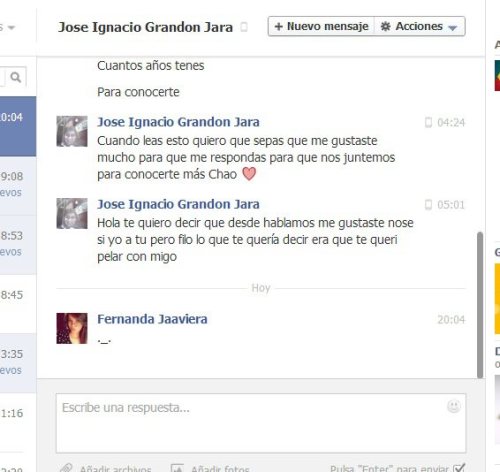Screen dimensions: 500x472
Task: Click the Añadir archivos paperclip icon
Action: (x=66, y=468)
